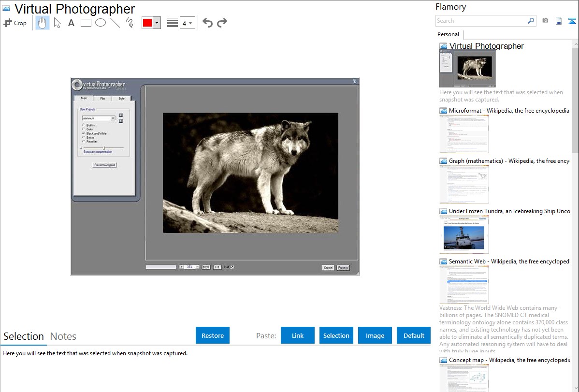Click the "33%" zoom value in the preview bar
The height and width of the screenshot is (392, 579).
pyautogui.click(x=189, y=267)
